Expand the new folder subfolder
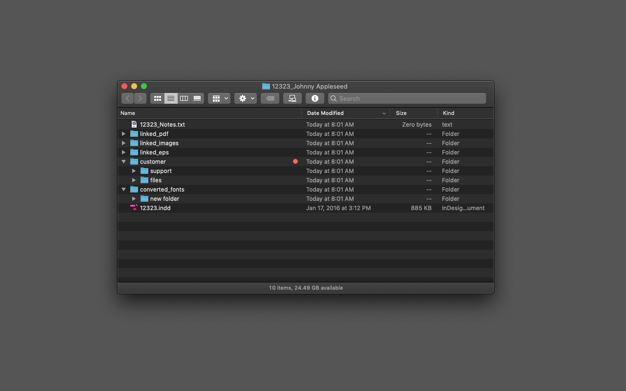 (x=134, y=198)
